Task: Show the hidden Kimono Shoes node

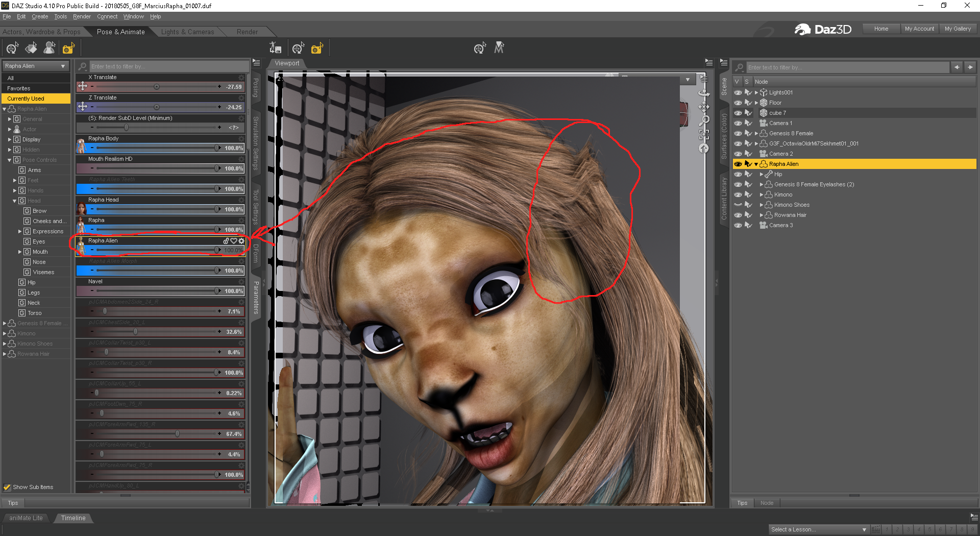Action: 738,205
